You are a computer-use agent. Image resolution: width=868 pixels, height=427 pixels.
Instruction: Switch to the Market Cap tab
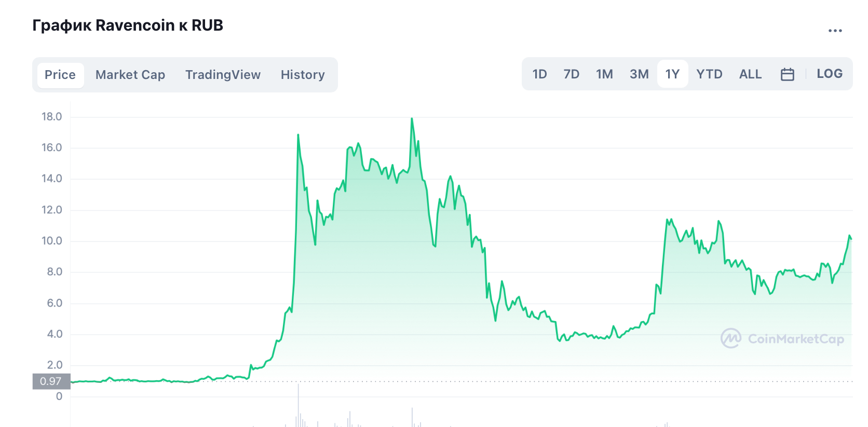[x=130, y=75]
